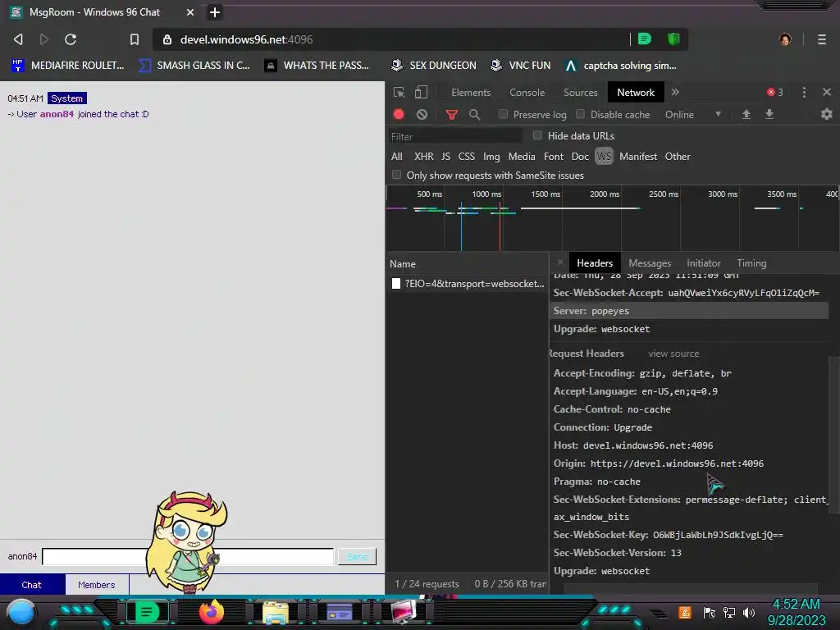Click the network Filter text box
The image size is (840, 630).
(456, 136)
